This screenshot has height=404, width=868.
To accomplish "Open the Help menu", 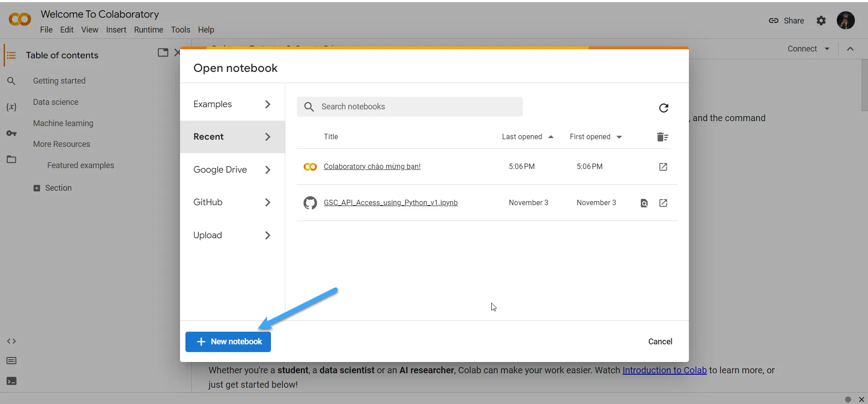I will [206, 30].
